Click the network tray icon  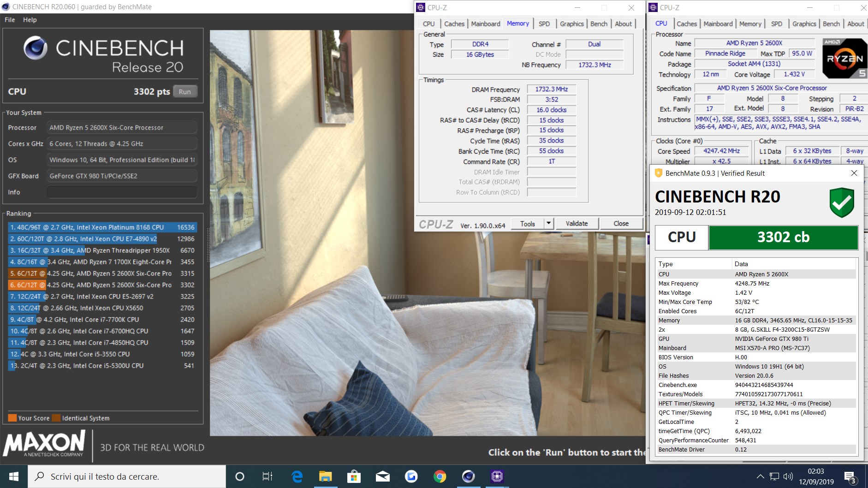point(774,476)
